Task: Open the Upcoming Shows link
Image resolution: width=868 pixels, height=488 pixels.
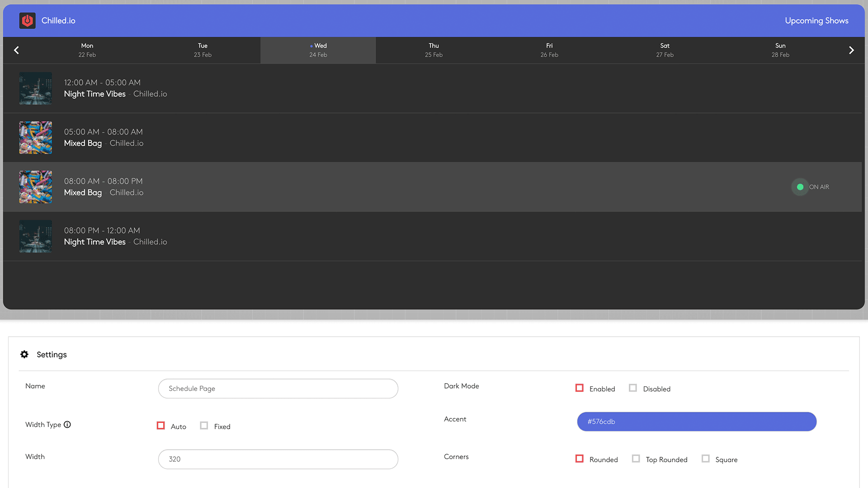Action: coord(816,20)
